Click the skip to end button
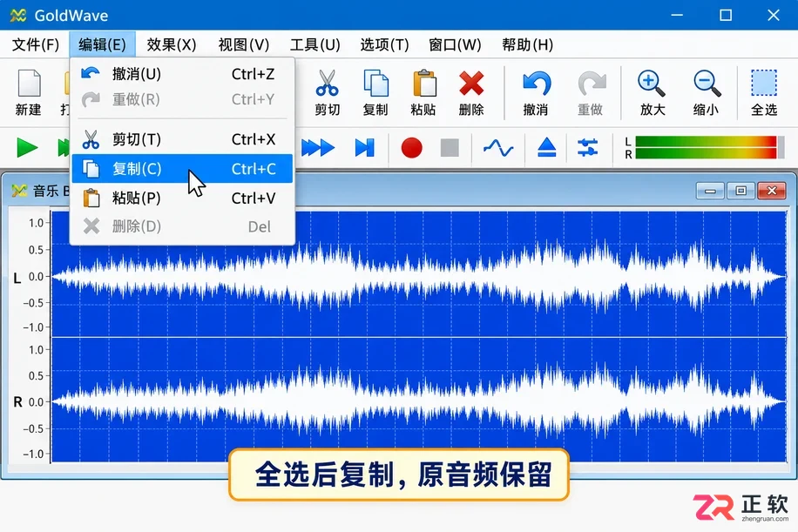This screenshot has width=798, height=532. [364, 147]
